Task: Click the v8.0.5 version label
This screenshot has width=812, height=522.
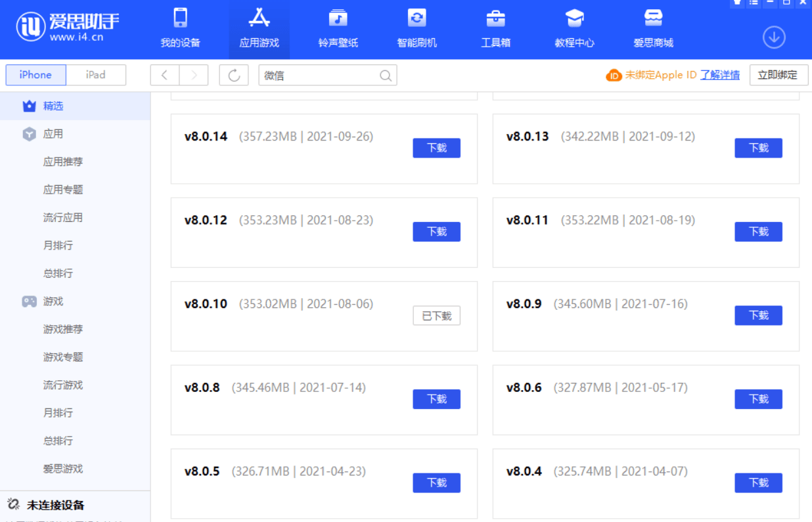Action: [202, 471]
